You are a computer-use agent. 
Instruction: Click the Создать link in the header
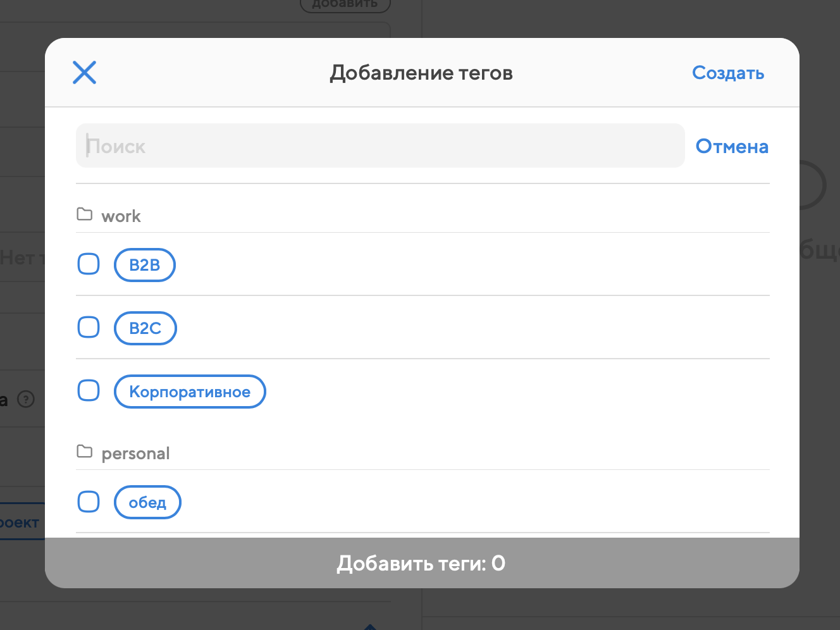pyautogui.click(x=728, y=73)
